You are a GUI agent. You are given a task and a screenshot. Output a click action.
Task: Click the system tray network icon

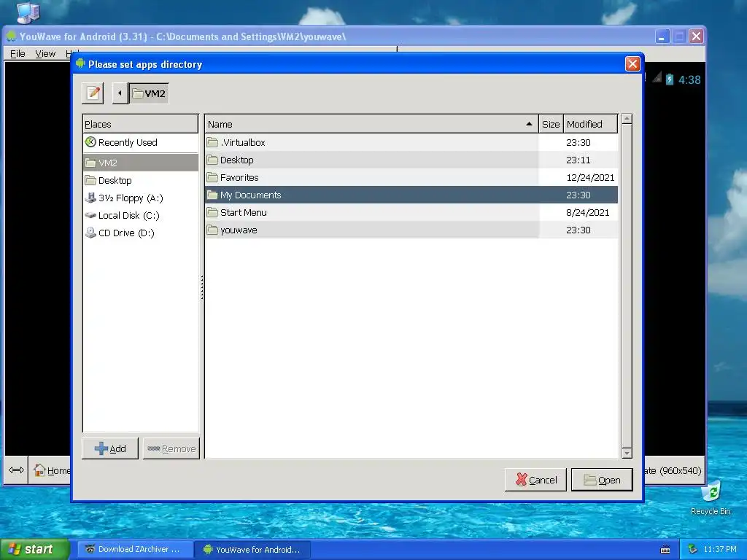pos(693,549)
